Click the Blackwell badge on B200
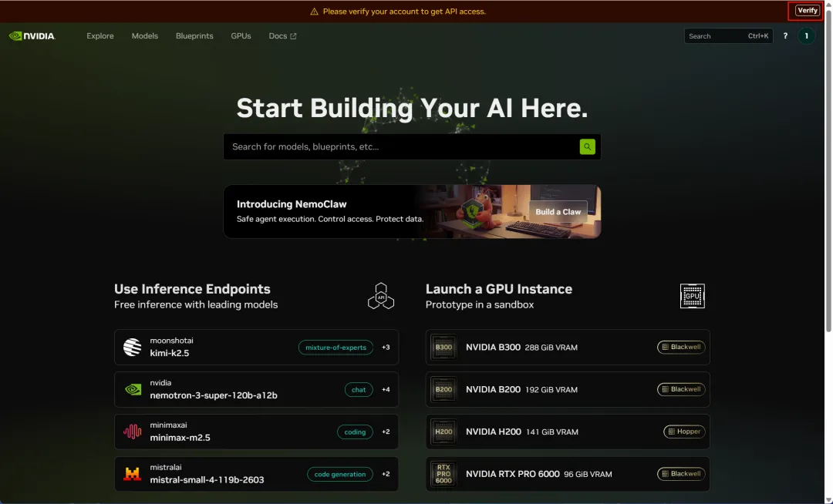833x504 pixels. pos(681,389)
